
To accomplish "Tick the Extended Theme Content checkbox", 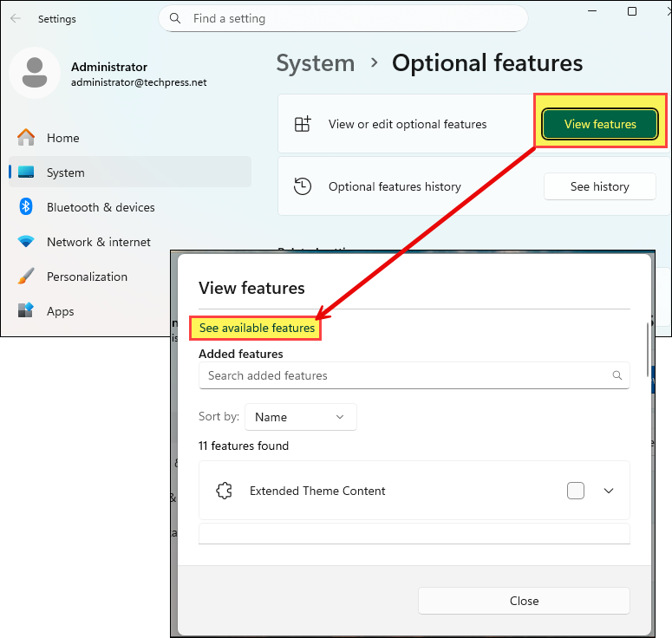I will click(576, 491).
